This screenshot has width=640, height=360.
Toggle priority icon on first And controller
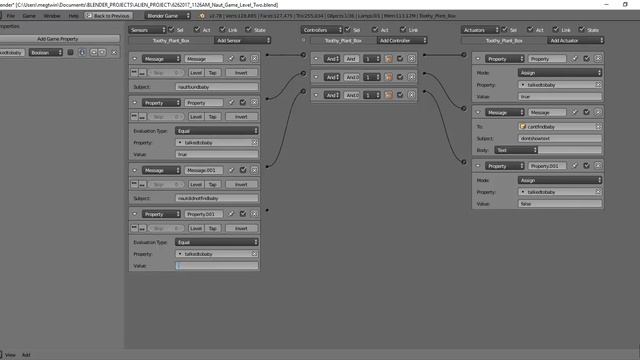point(389,59)
